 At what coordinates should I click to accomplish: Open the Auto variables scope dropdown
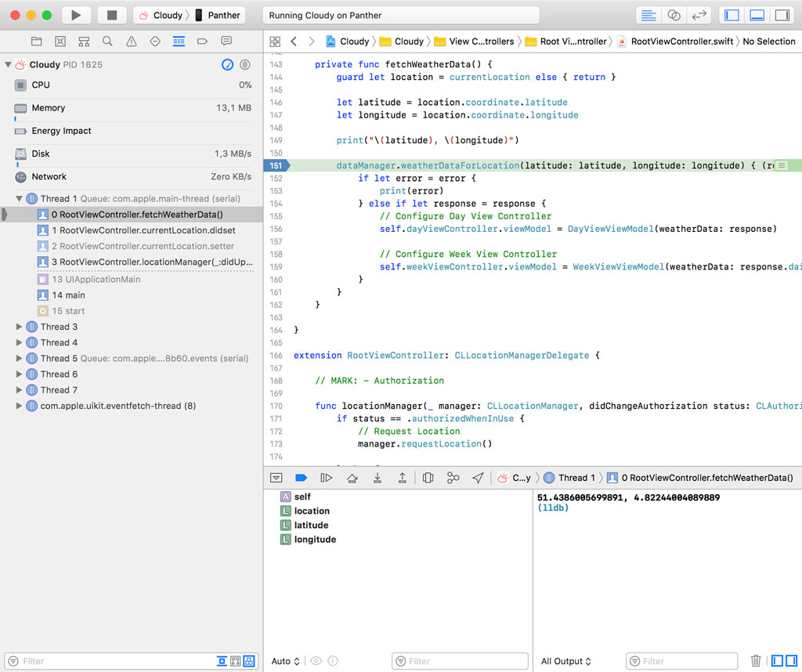pyautogui.click(x=285, y=661)
